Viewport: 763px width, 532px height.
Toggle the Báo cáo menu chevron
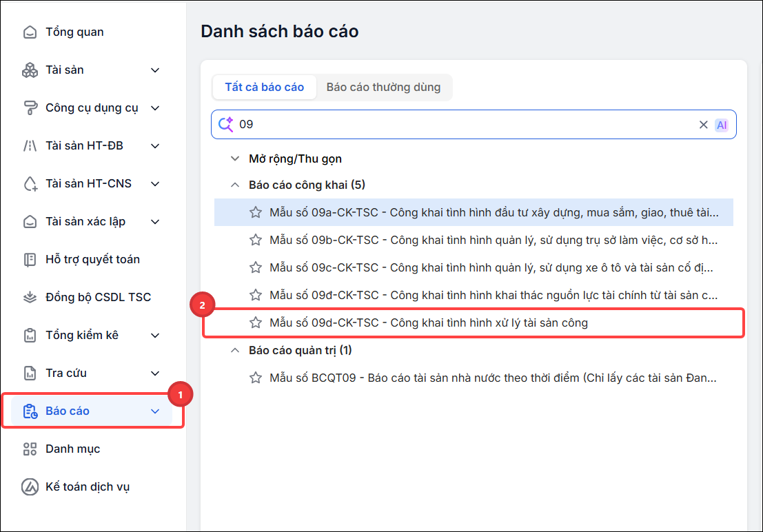tap(155, 411)
